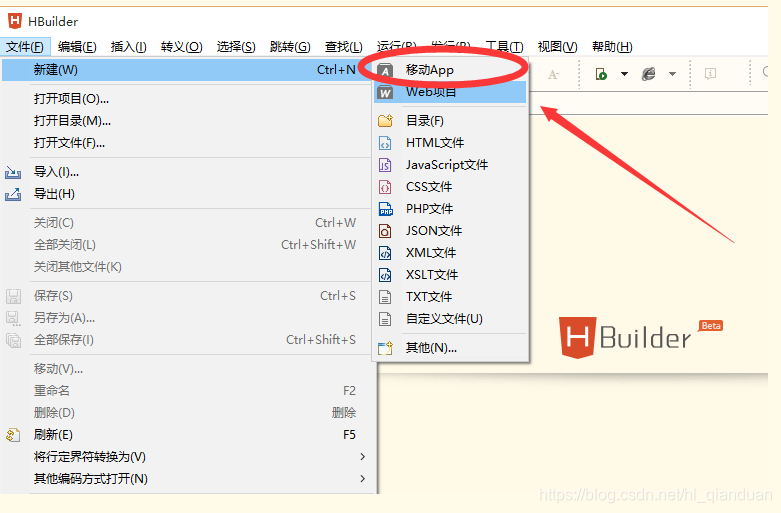
Task: Click the export icon beside 导出(H)
Action: click(13, 194)
